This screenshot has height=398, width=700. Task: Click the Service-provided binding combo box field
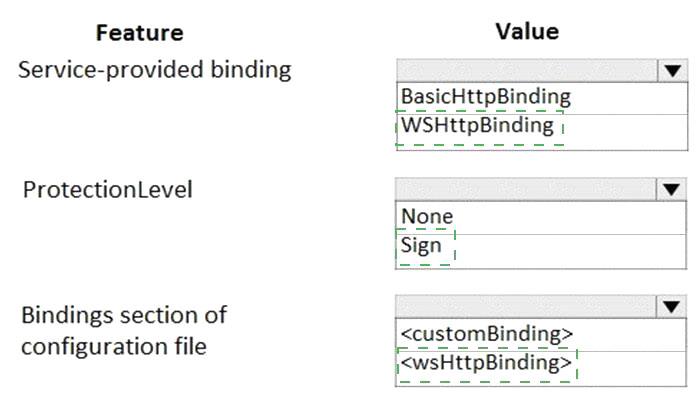pos(527,70)
